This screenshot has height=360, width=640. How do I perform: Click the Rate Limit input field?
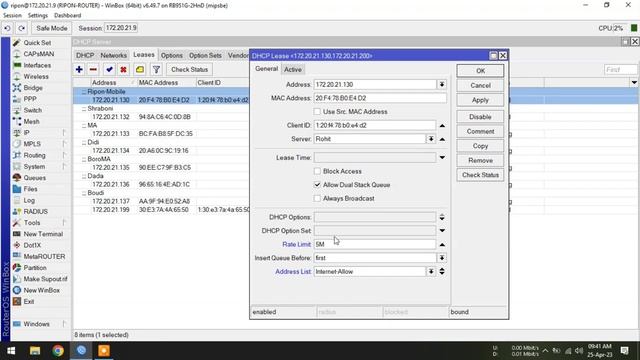375,244
